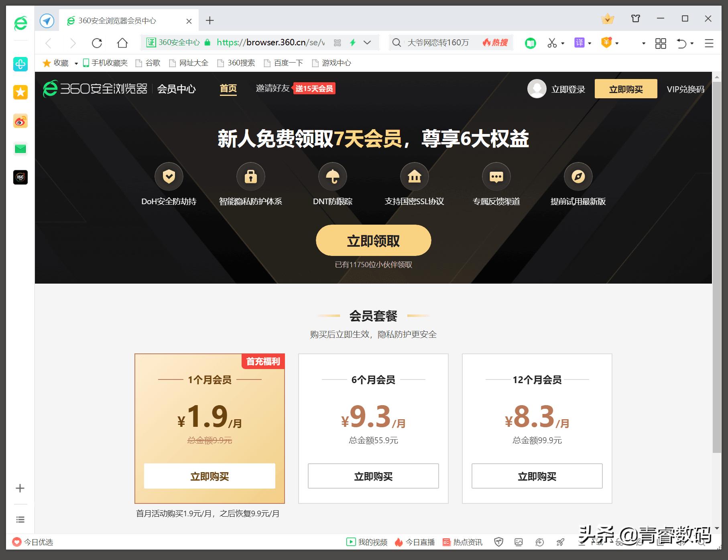
Task: Click the favorites star icon in the sidebar
Action: [x=20, y=92]
